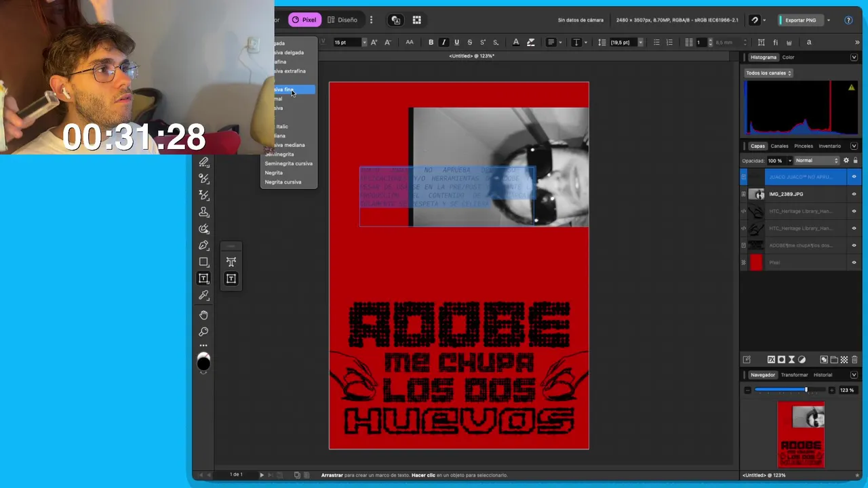Viewport: 868px width, 488px height.
Task: Select the Zoom magnifier tool
Action: (x=203, y=331)
